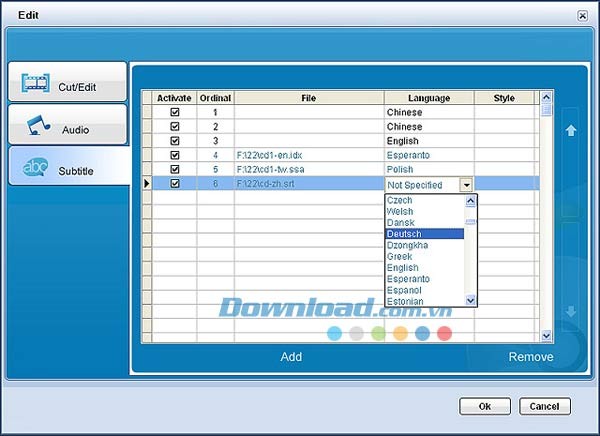Close the Edit dialog

click(582, 16)
